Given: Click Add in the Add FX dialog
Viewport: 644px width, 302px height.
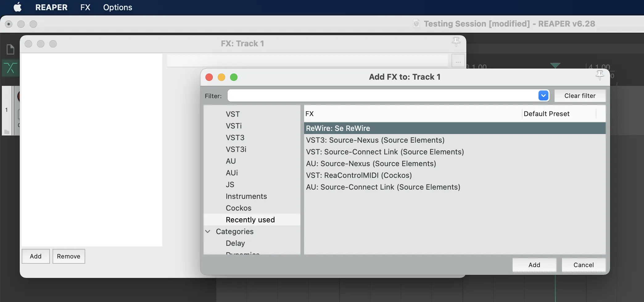Looking at the screenshot, I should click(534, 265).
